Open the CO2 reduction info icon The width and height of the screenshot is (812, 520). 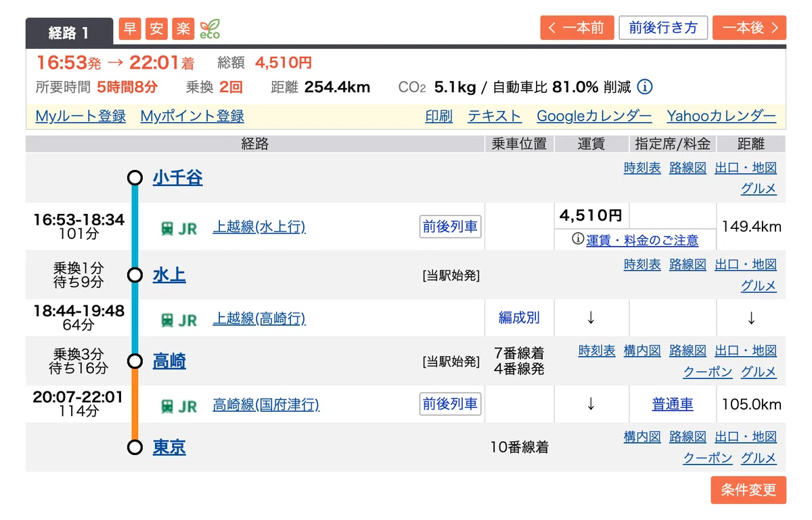(x=646, y=87)
